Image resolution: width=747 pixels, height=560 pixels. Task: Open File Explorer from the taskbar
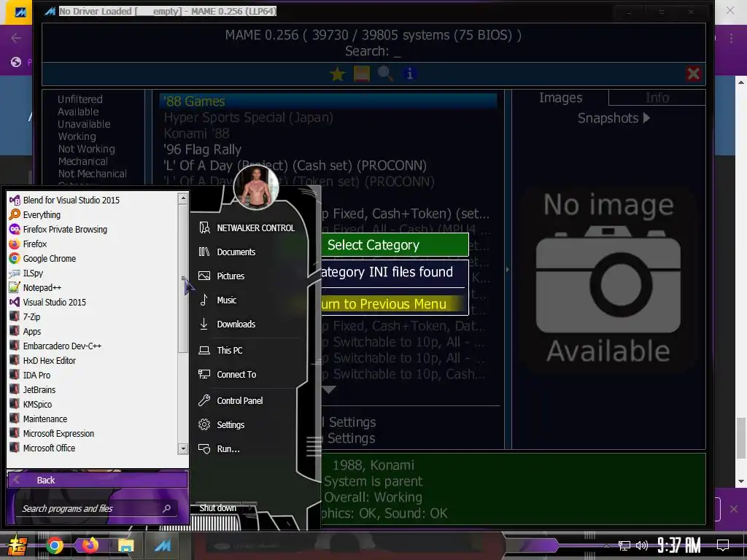pyautogui.click(x=126, y=545)
